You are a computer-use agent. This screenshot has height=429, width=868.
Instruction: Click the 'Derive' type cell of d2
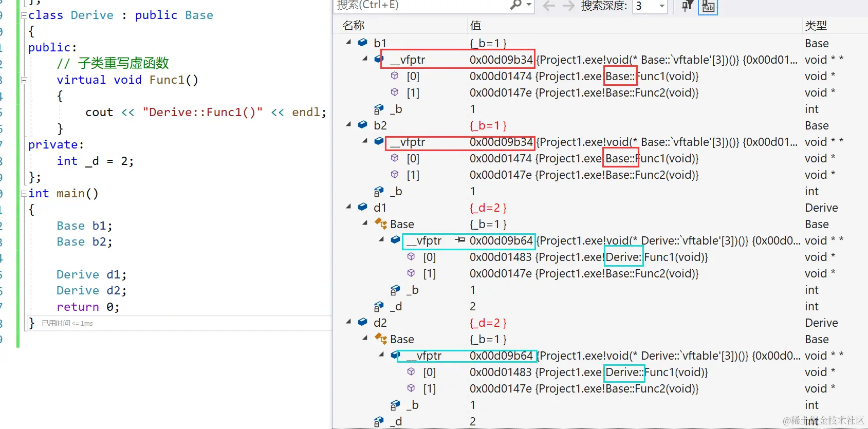pyautogui.click(x=821, y=323)
